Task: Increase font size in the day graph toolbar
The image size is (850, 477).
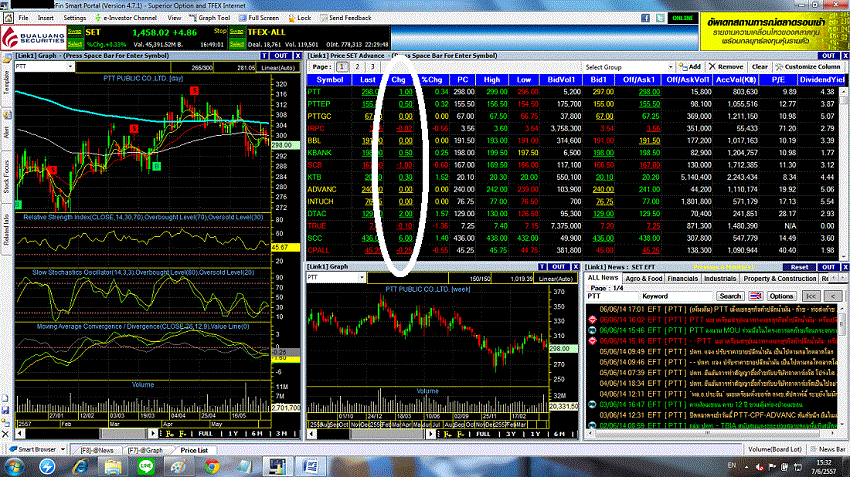Action: point(170,434)
